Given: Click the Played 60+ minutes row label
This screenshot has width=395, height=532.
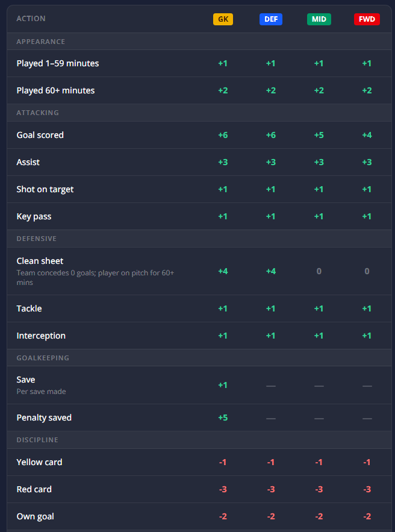Looking at the screenshot, I should pyautogui.click(x=55, y=90).
